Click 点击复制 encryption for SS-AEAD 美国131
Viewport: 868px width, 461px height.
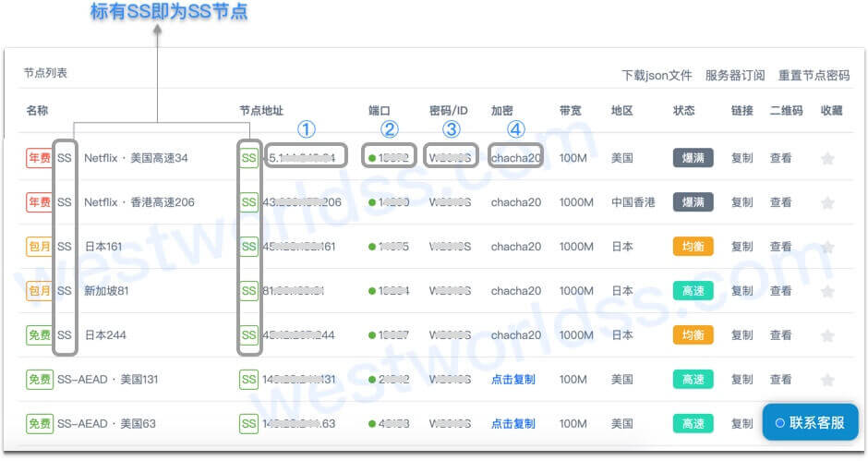click(512, 380)
